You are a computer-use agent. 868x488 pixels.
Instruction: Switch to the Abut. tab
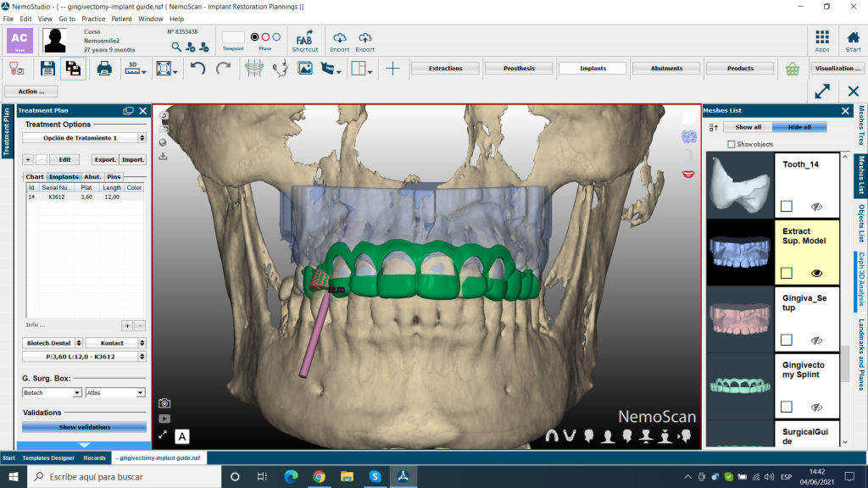tap(92, 176)
